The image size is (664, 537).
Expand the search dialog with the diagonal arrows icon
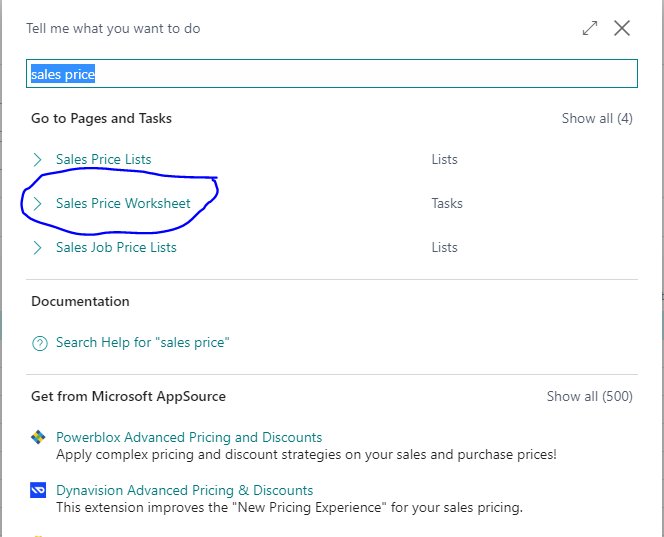(590, 28)
